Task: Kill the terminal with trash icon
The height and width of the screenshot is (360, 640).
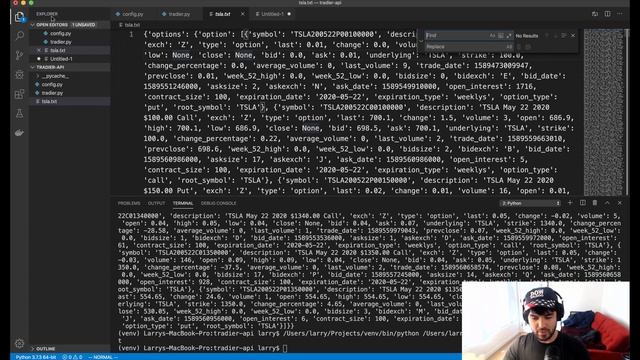Action: coord(595,203)
